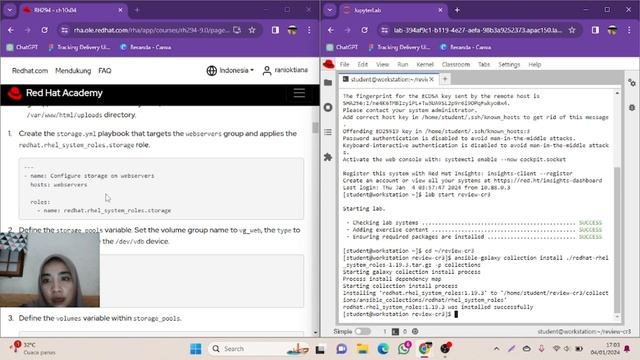
Task: Open the Extension Manager puzzle icon
Action: [328, 157]
